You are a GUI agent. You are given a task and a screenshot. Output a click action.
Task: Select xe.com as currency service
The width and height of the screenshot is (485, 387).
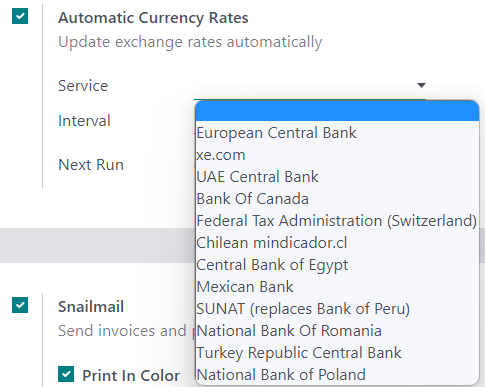coord(337,155)
